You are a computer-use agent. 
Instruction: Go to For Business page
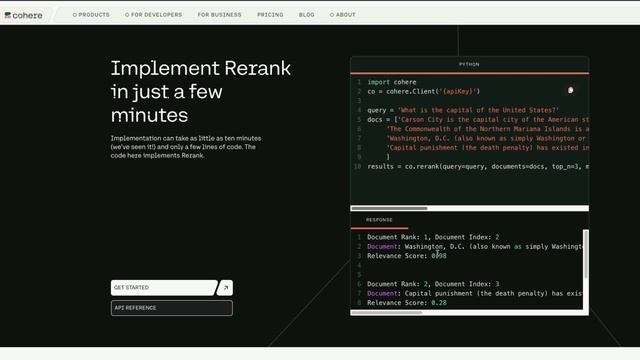220,15
